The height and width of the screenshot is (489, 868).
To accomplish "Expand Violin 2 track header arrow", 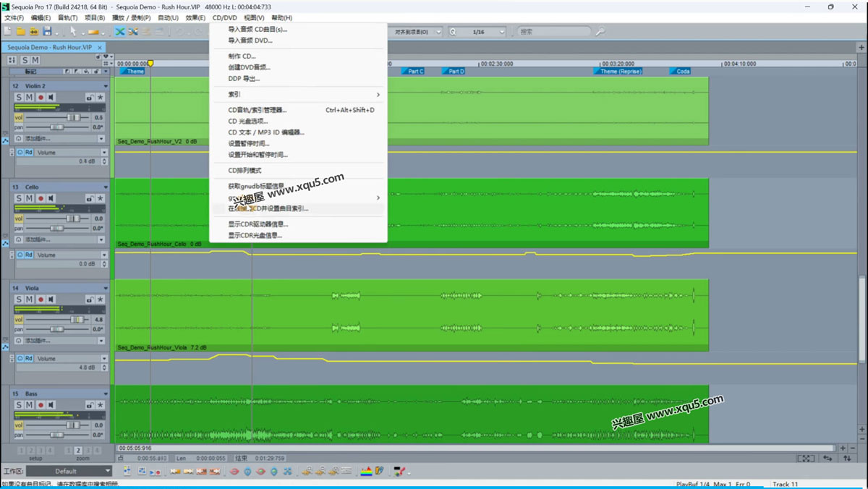I will [x=106, y=86].
